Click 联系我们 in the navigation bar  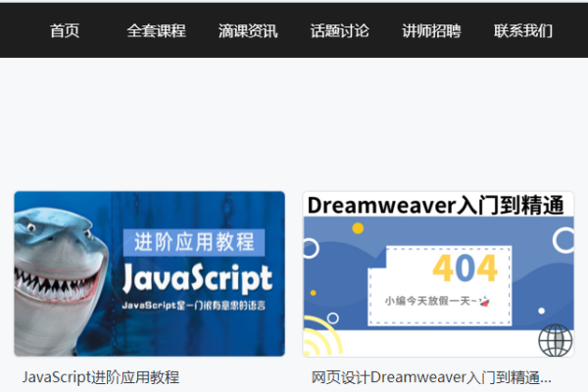tap(523, 30)
